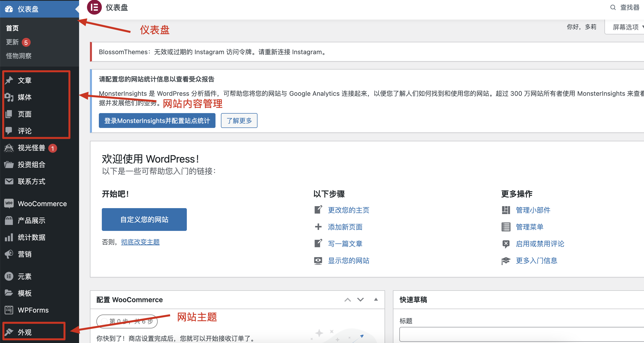Open the WooCommerce menu label
Viewport: 644px width, 343px height.
coord(42,203)
